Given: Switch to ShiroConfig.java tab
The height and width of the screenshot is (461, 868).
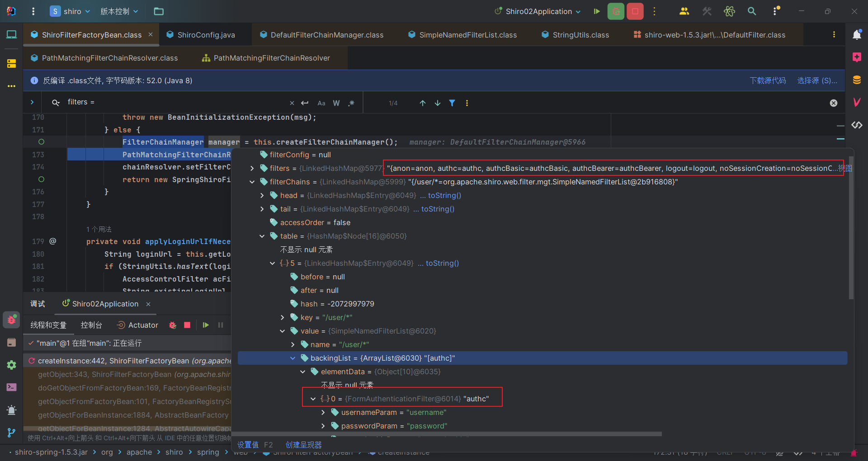Looking at the screenshot, I should [201, 35].
